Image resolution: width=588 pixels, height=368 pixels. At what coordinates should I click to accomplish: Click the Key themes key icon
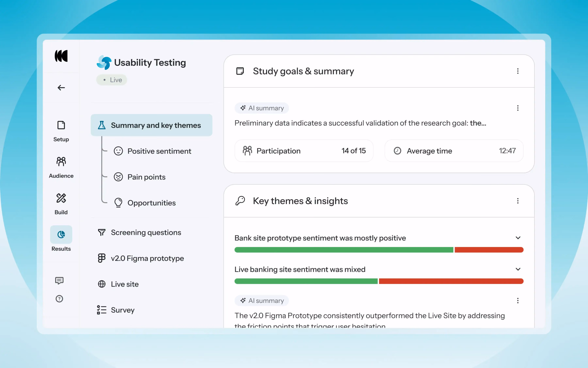point(240,201)
